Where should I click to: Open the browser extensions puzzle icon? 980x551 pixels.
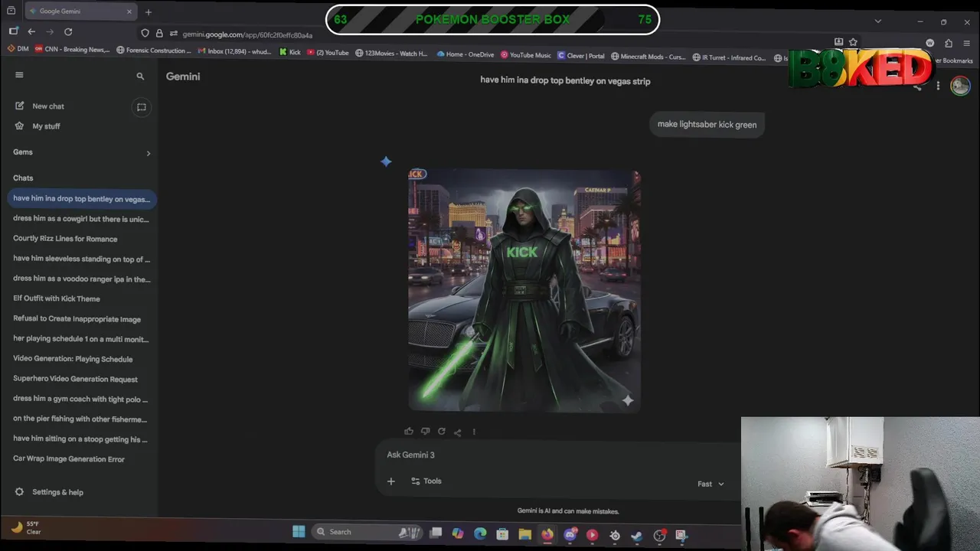(x=949, y=43)
